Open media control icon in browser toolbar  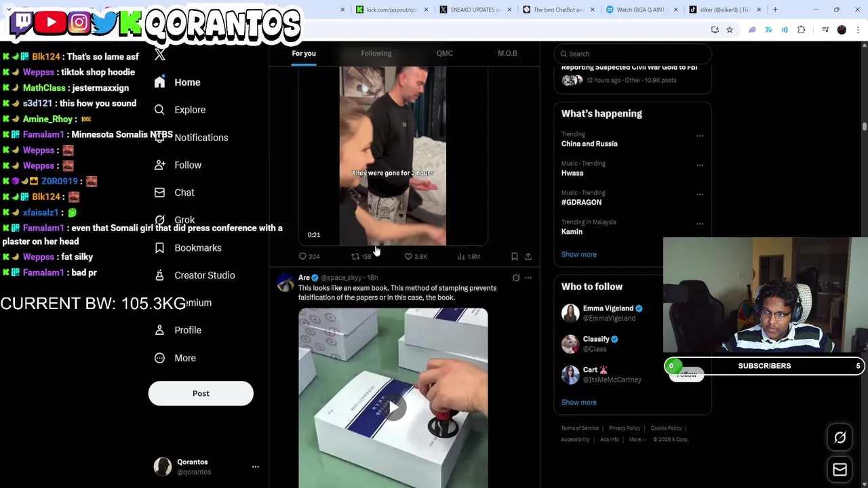coord(825,30)
